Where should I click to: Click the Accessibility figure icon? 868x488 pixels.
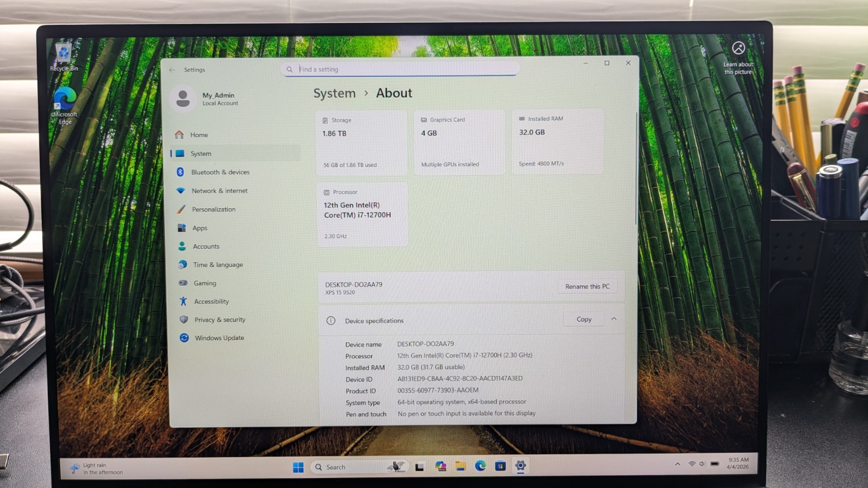(183, 301)
